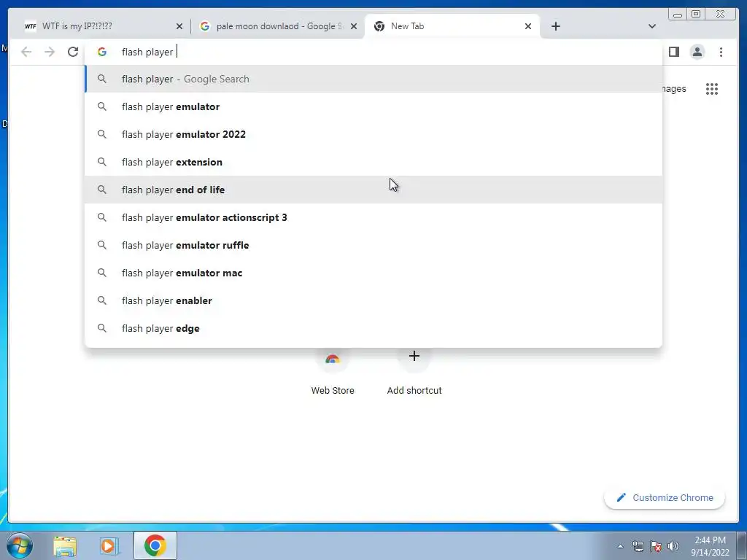Close the pale moon download tab

pos(354,27)
